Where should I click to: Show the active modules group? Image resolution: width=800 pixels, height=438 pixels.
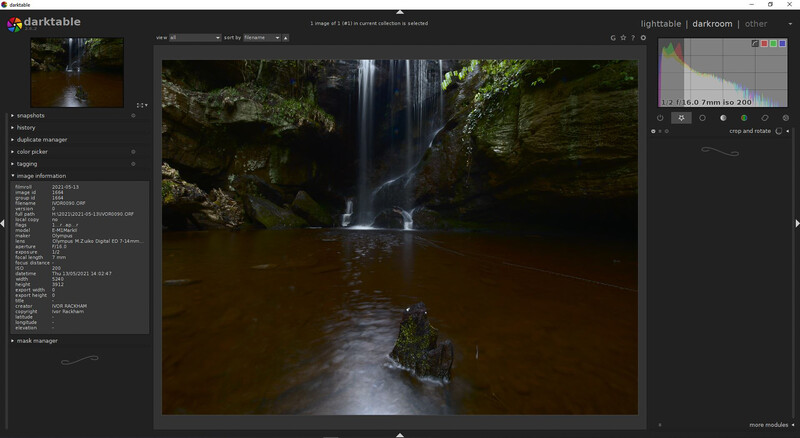point(660,118)
